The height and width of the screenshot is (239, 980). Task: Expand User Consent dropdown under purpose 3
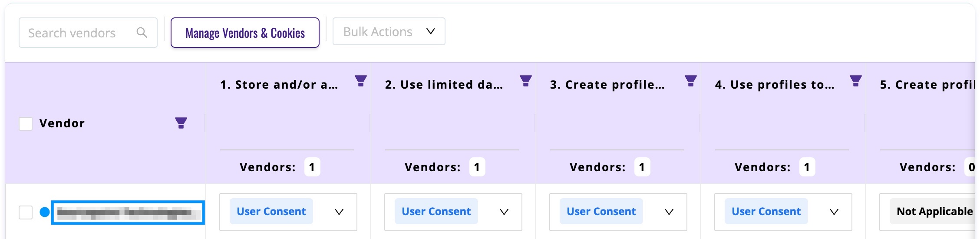coord(618,212)
